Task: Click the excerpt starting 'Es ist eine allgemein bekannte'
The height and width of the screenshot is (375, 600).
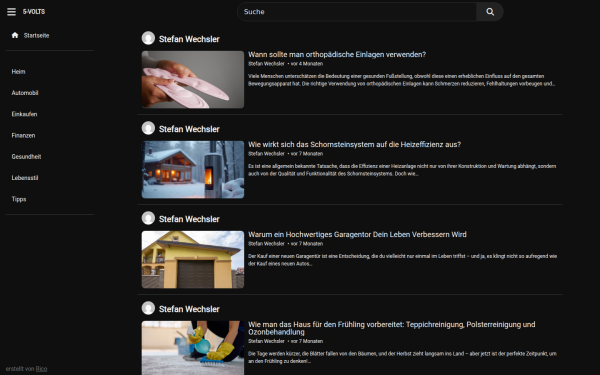Action: [x=402, y=170]
